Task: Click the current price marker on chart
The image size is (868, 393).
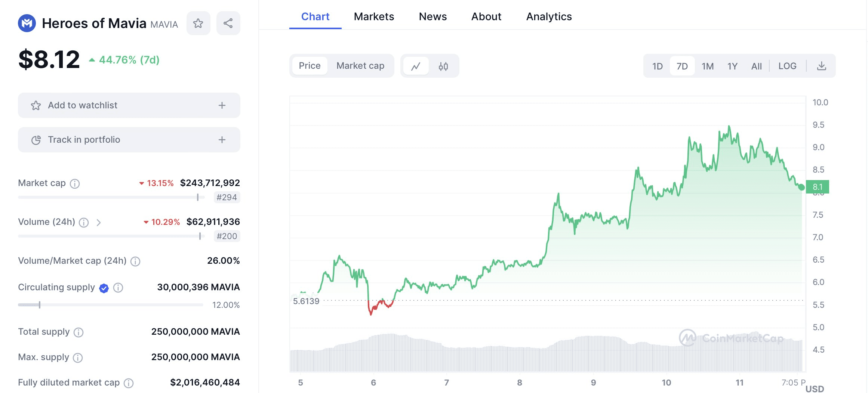Action: [801, 187]
